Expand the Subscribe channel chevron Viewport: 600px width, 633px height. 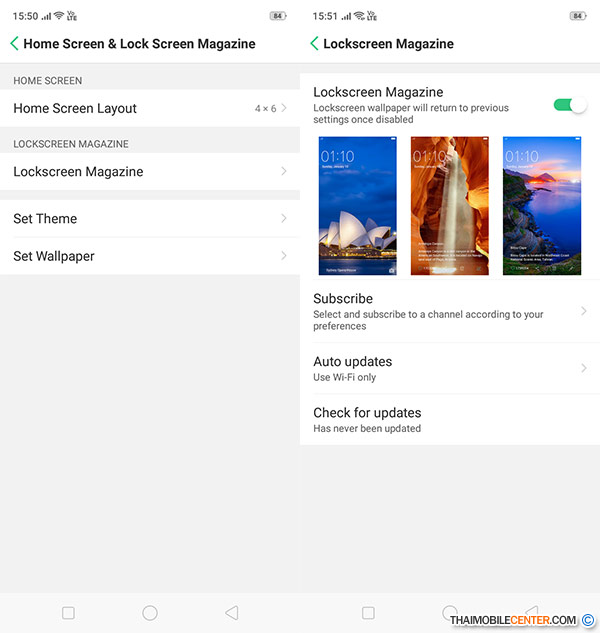584,311
